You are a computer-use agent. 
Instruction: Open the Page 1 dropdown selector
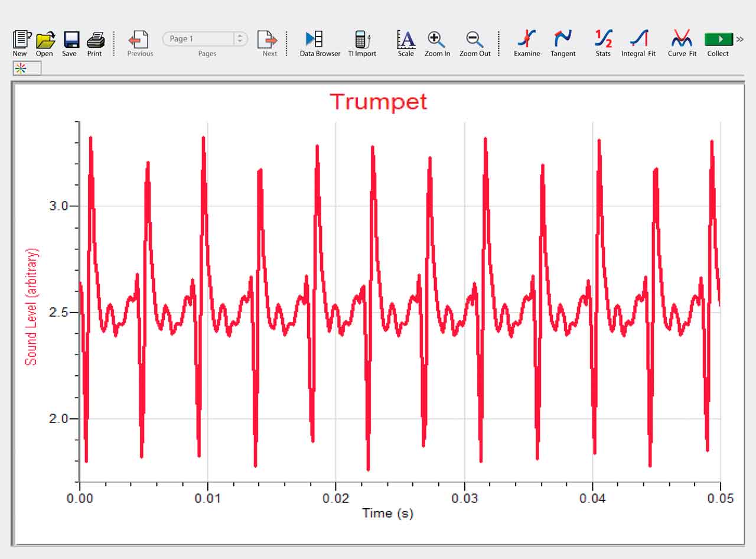[239, 39]
